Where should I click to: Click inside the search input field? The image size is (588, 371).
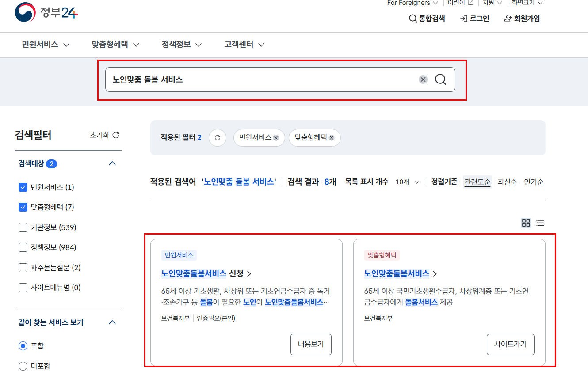(x=265, y=79)
